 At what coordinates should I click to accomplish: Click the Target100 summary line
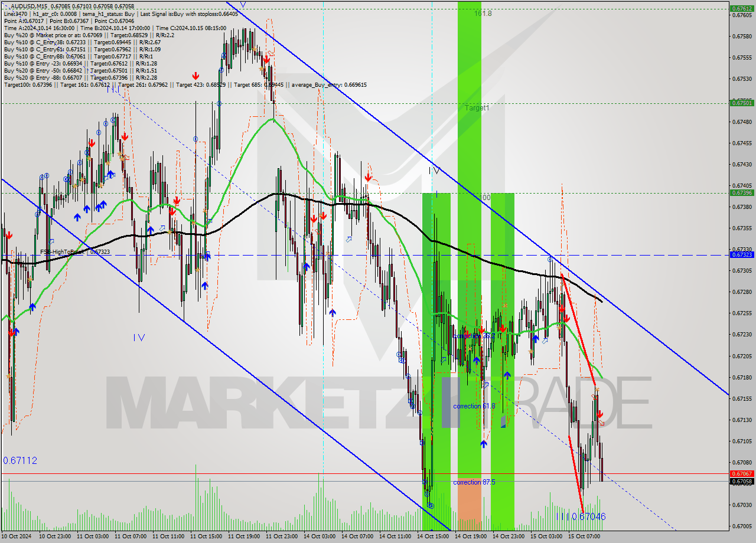coord(185,84)
